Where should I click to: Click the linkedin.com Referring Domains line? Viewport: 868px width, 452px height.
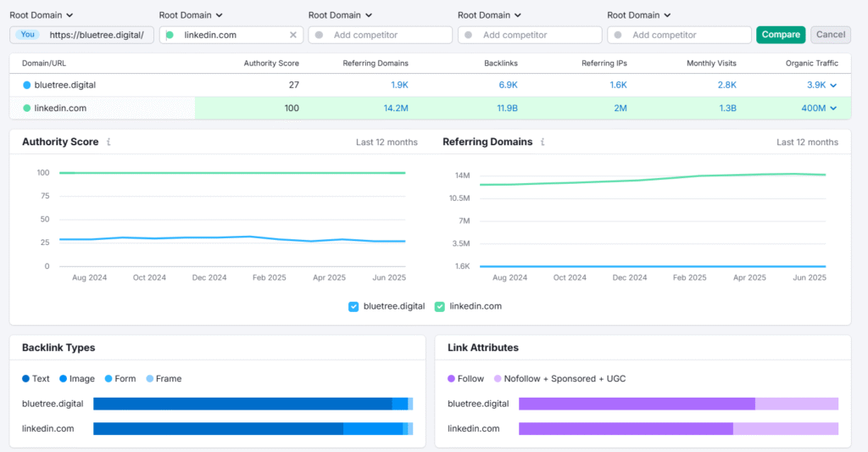(654, 178)
